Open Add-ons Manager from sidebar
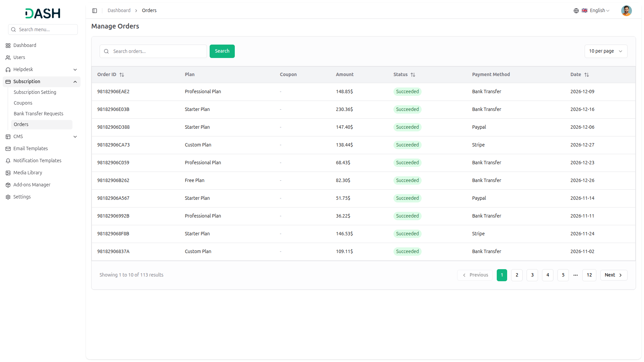Image resolution: width=644 pixels, height=362 pixels. tap(32, 185)
